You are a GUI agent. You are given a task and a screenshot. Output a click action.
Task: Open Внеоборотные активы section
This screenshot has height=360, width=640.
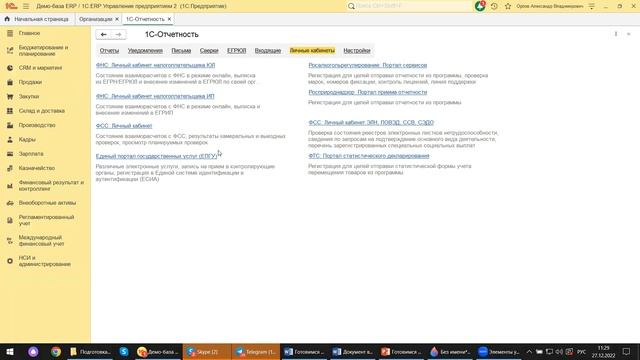[47, 203]
